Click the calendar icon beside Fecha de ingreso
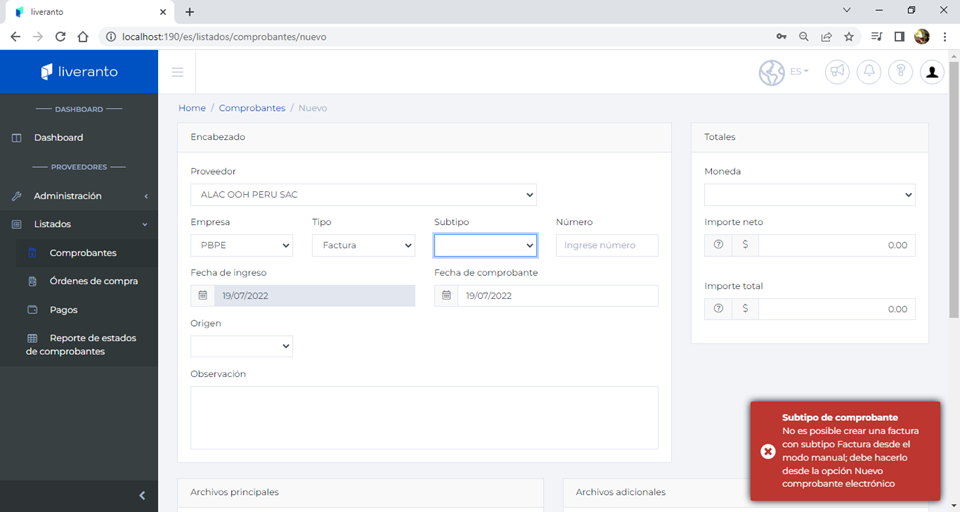The width and height of the screenshot is (960, 512). pyautogui.click(x=203, y=295)
